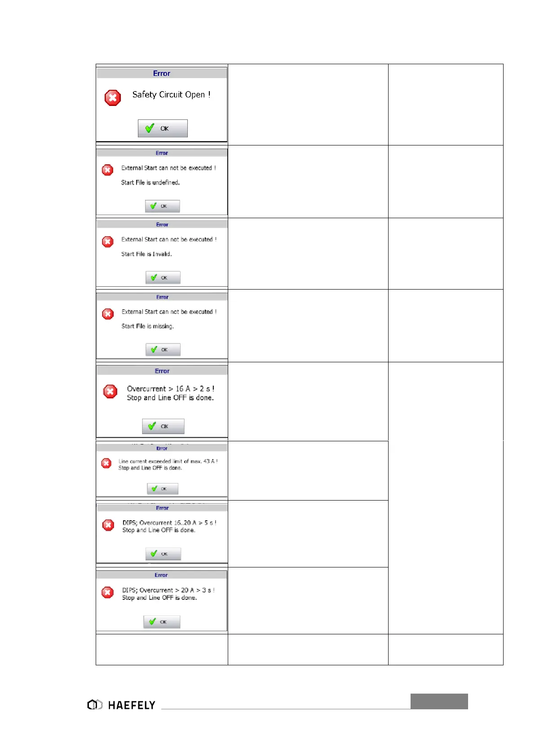Click the Error title bar above Overcurrent > 16 A
The height and width of the screenshot is (756, 535).
coord(162,371)
